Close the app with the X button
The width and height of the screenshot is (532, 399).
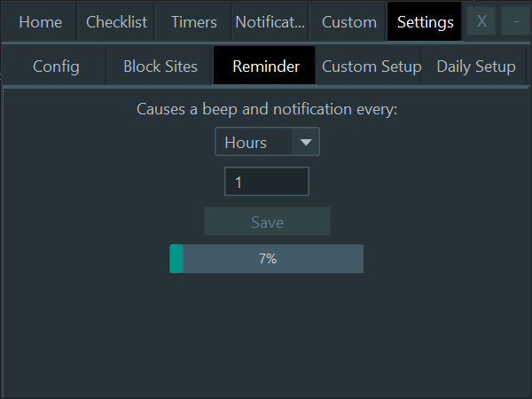[x=481, y=21]
